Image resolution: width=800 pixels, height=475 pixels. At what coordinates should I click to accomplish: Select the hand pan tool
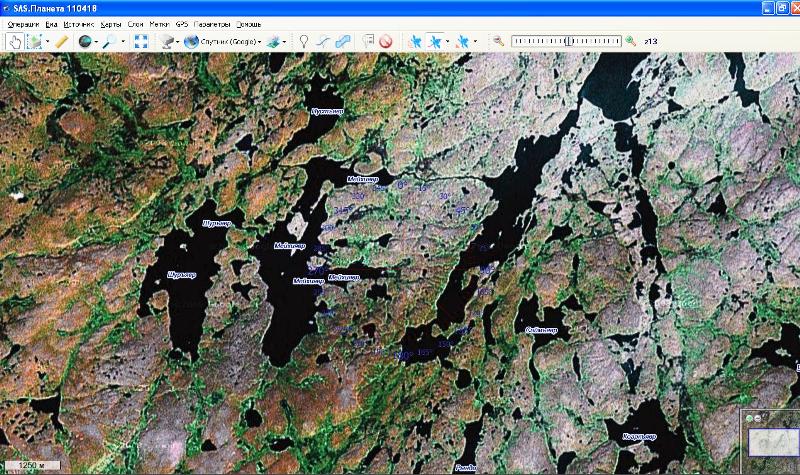click(15, 41)
